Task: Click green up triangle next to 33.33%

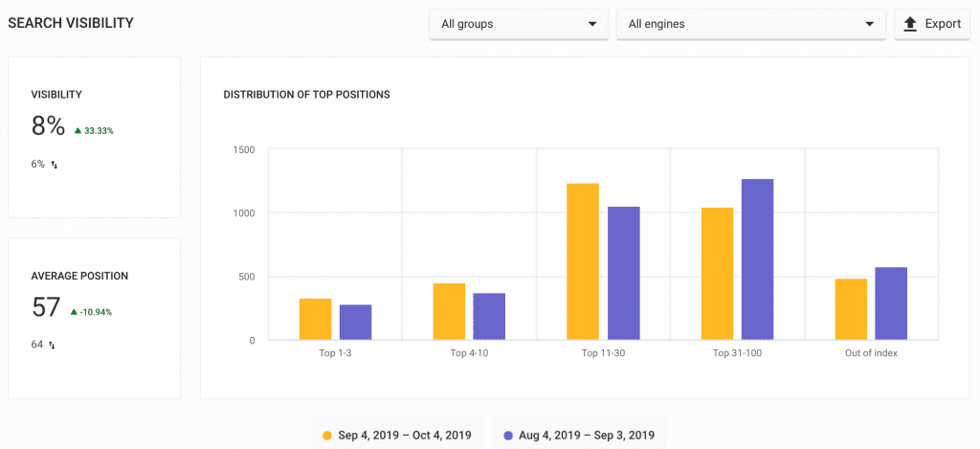Action: pyautogui.click(x=78, y=131)
